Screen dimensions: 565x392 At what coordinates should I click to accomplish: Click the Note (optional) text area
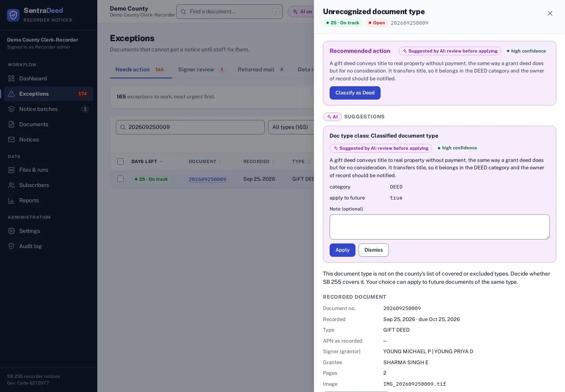click(439, 227)
